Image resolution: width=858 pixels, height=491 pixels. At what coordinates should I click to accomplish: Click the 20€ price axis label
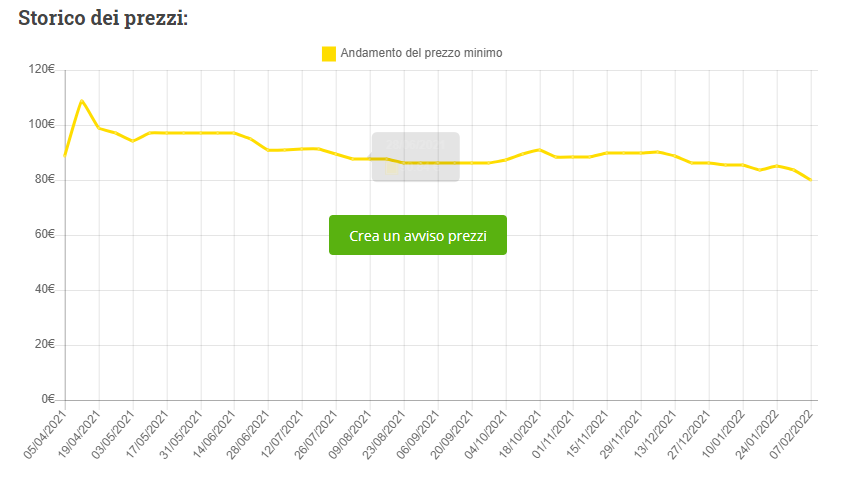click(44, 345)
